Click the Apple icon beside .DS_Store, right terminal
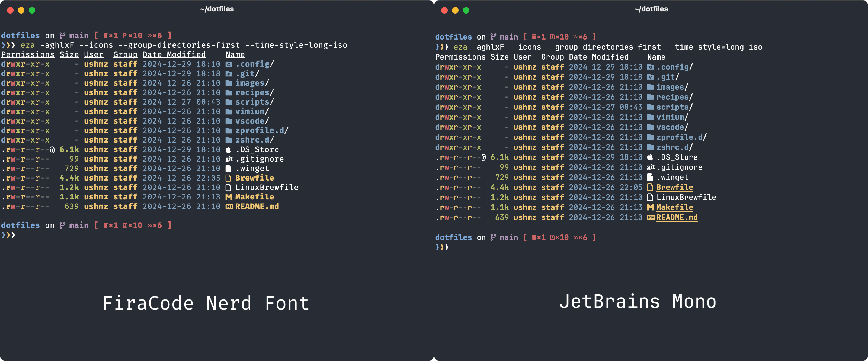The height and width of the screenshot is (361, 868). [x=650, y=157]
